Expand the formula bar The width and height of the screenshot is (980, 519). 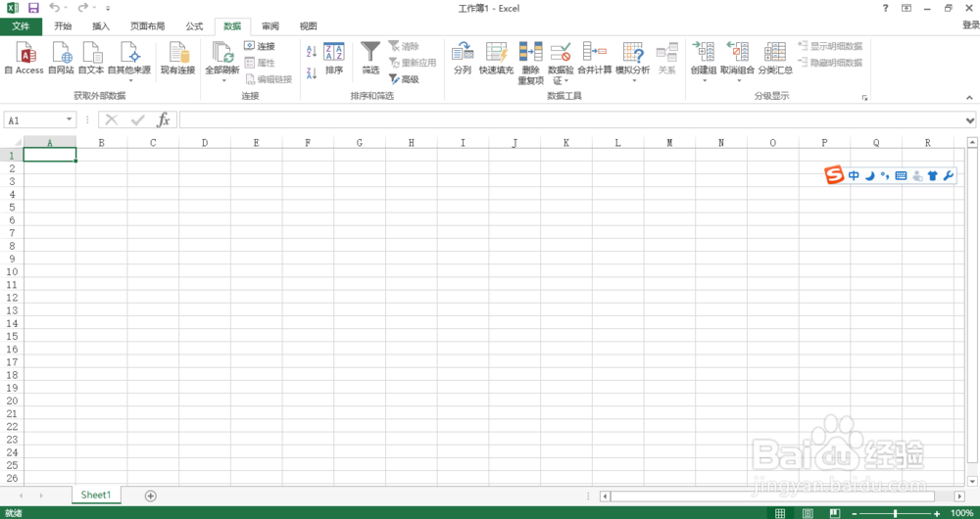(x=970, y=119)
